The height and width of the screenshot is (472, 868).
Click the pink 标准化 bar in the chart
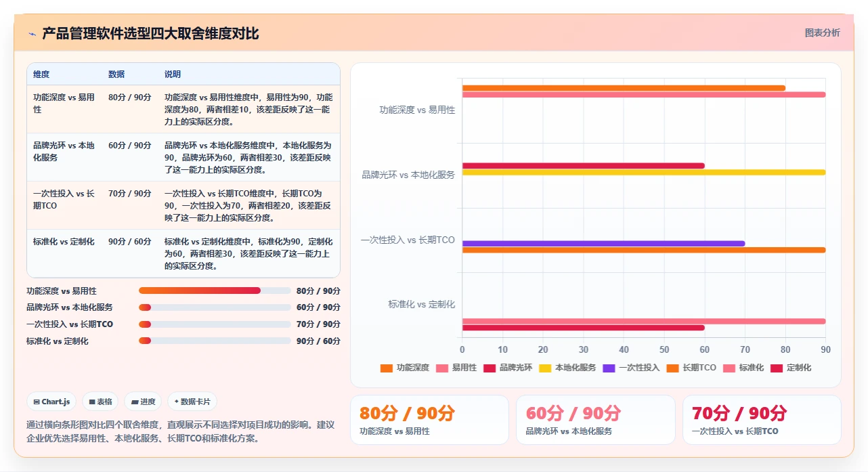(644, 321)
